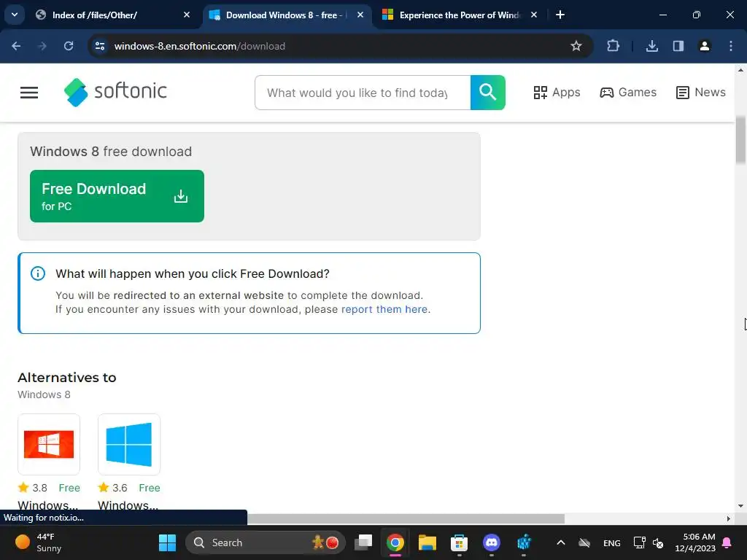Go back in browser history
The image size is (747, 560).
(16, 46)
